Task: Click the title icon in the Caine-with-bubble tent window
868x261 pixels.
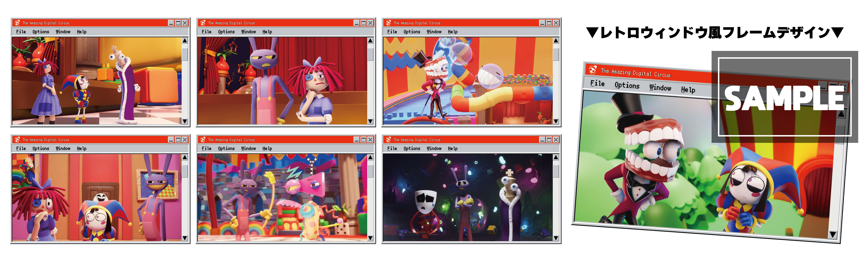Action: click(x=388, y=23)
